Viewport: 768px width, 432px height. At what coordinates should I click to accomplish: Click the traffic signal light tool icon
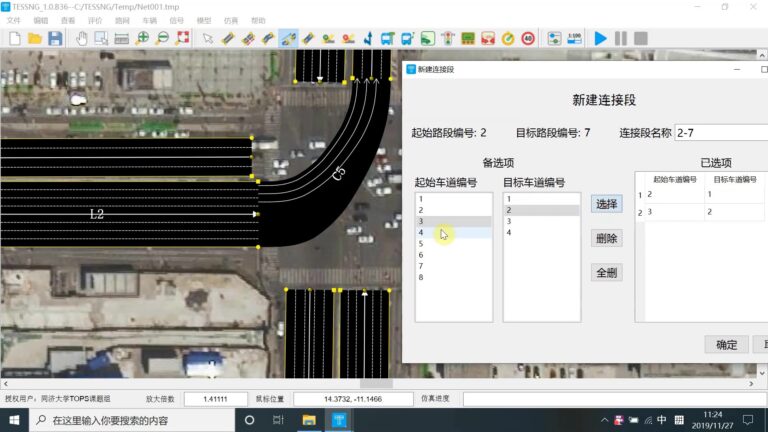tap(448, 38)
